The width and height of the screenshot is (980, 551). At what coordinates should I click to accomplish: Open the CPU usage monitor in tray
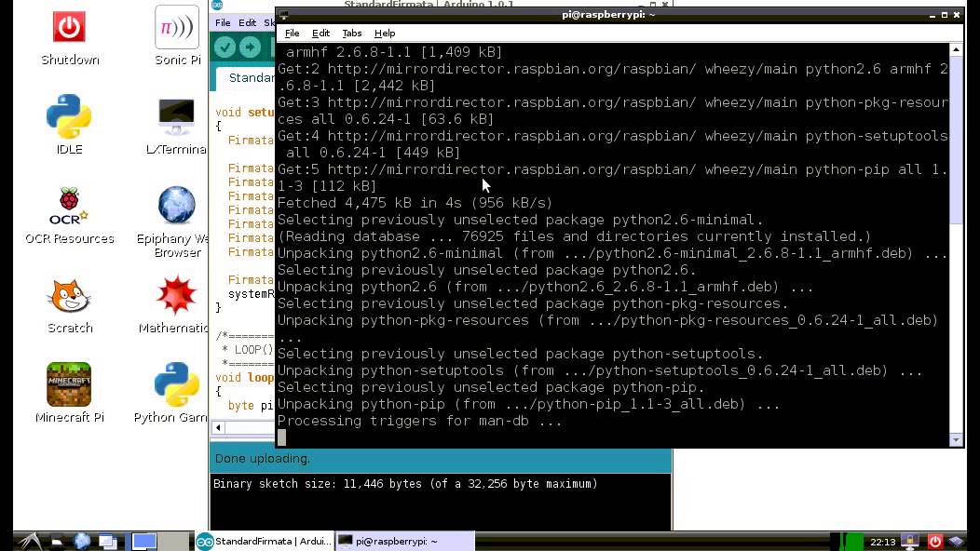click(847, 542)
